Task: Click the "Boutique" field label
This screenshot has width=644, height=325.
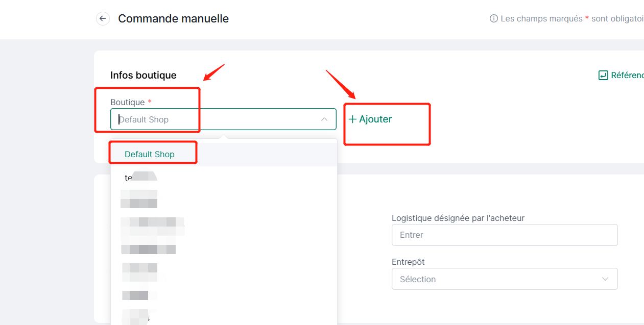Action: 128,103
